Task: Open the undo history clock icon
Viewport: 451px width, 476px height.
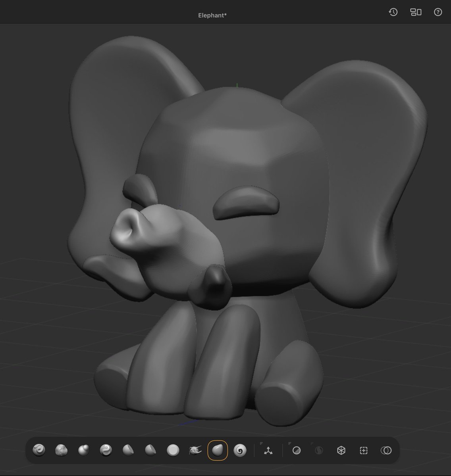Action: pyautogui.click(x=393, y=12)
